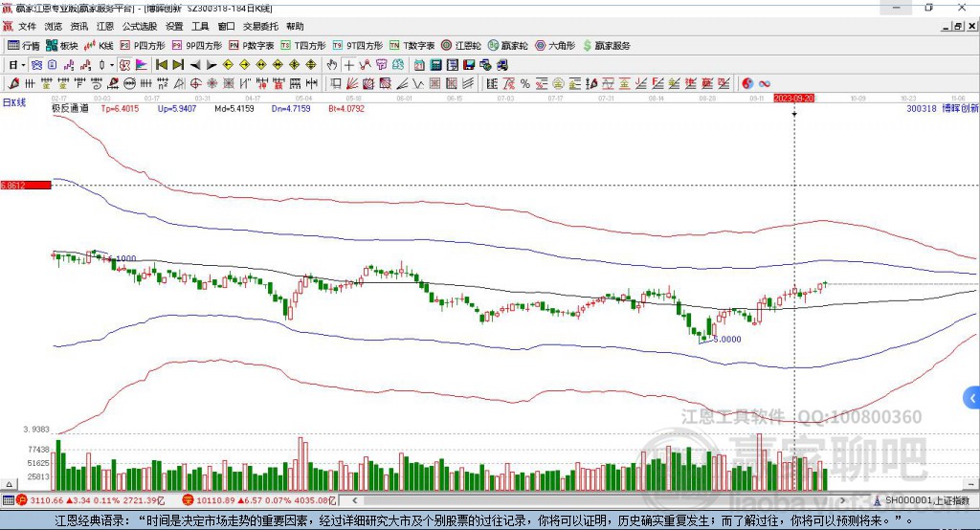Image resolution: width=980 pixels, height=530 pixels.
Task: Select the zigzag wave line tool
Action: click(418, 84)
